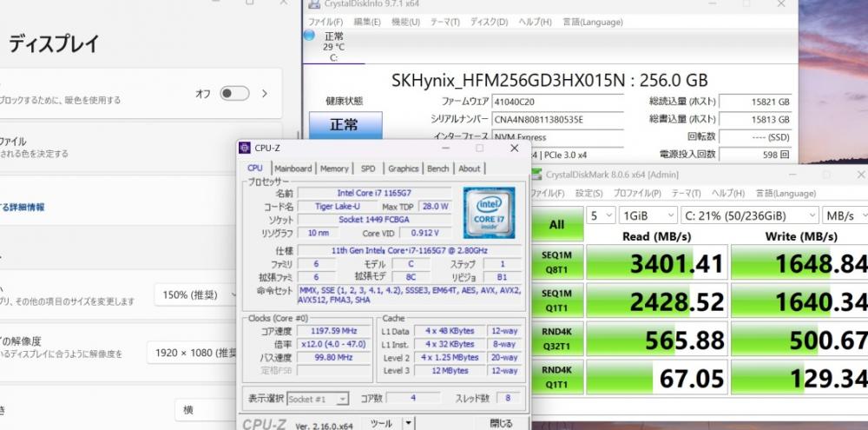Viewport: 868px width, 430px height.
Task: Run the RND4K Q32T1 test button
Action: point(557,339)
